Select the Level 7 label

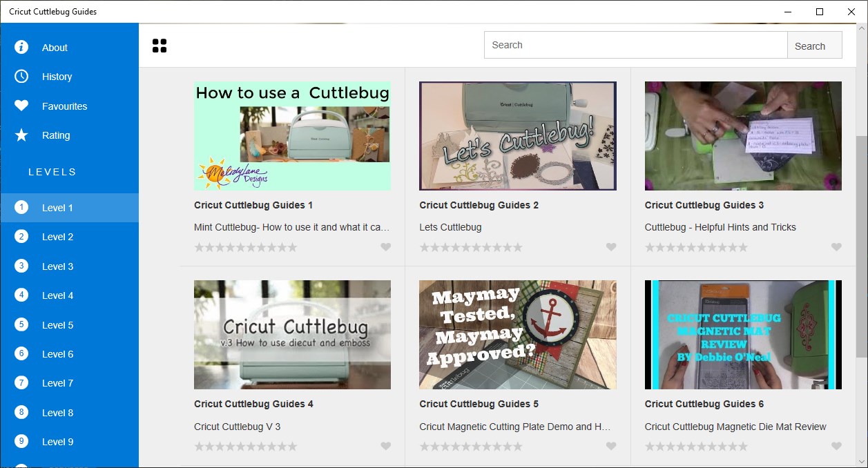[x=58, y=383]
